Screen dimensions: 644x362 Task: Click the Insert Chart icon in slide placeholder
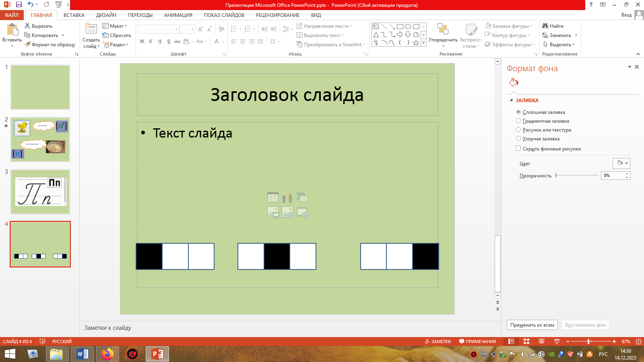[x=287, y=197]
